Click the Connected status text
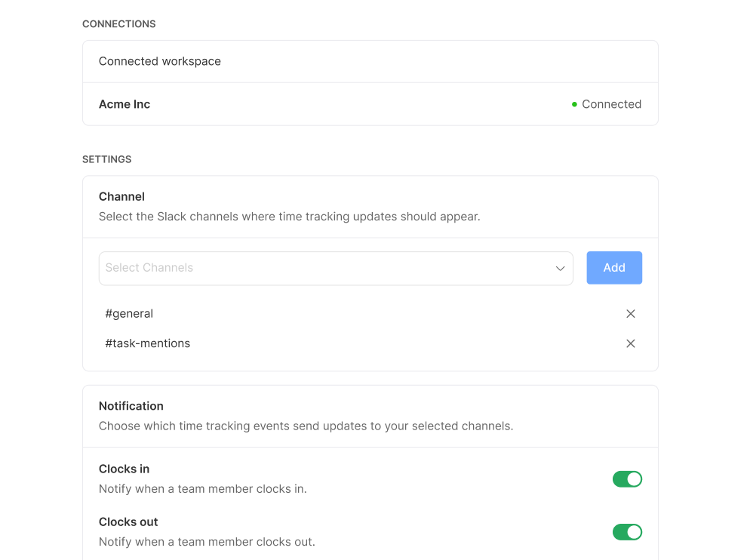Viewport: 747px width, 560px height. [x=611, y=104]
